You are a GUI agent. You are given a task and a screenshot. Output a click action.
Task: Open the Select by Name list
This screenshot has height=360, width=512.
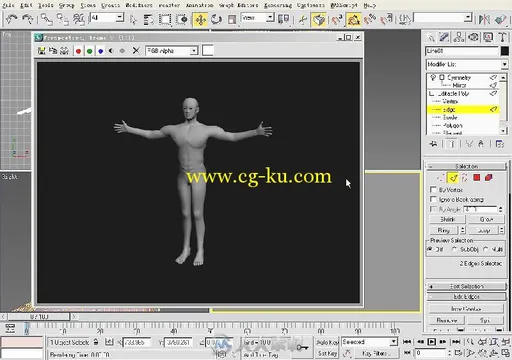[x=148, y=20]
